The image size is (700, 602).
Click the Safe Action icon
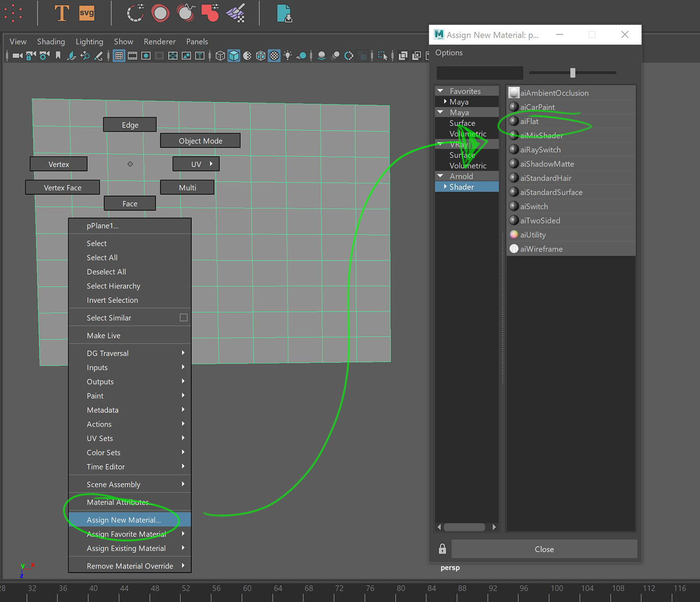tap(186, 56)
